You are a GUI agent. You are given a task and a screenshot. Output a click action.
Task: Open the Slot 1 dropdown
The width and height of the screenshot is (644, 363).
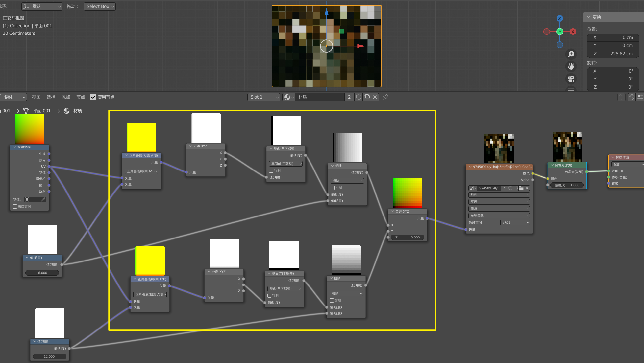[x=263, y=97]
